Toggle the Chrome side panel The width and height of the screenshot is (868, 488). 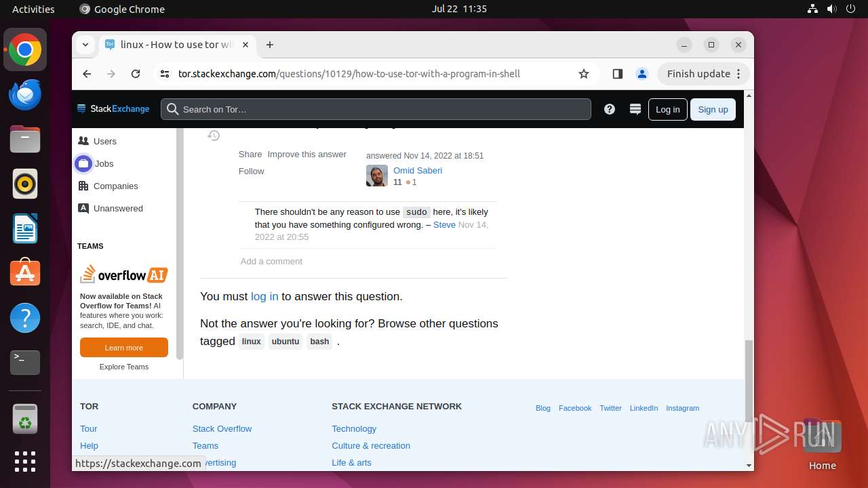[x=617, y=74]
